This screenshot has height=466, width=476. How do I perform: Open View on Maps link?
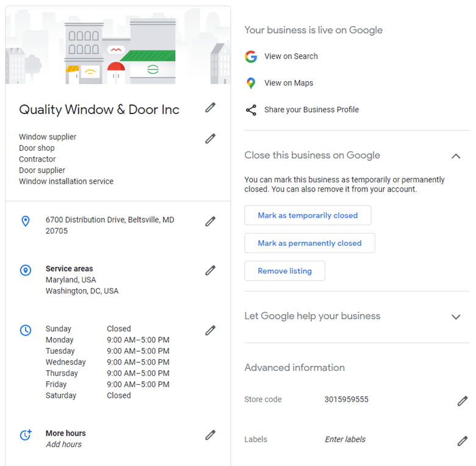coord(289,83)
